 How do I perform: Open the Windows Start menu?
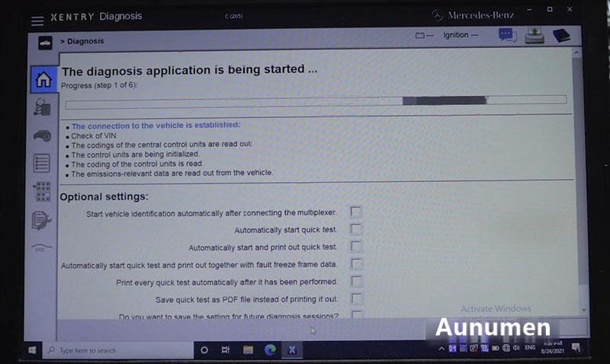(32, 350)
